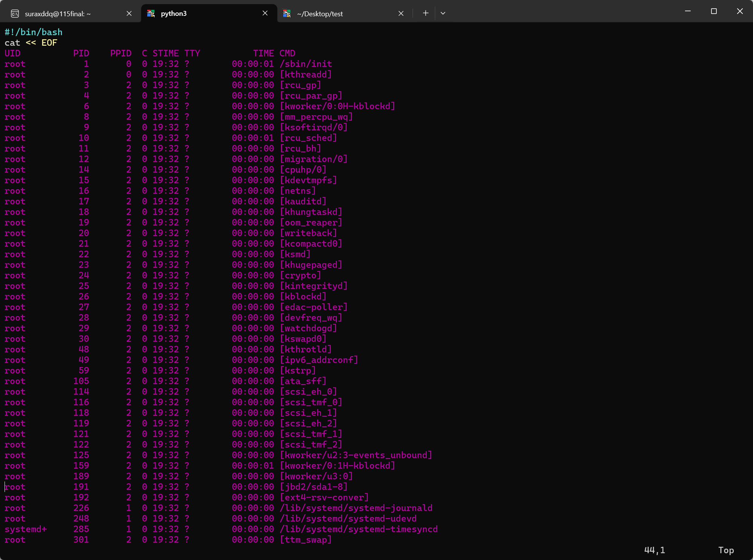
Task: Expand the new tab profile dropdown
Action: [x=443, y=13]
